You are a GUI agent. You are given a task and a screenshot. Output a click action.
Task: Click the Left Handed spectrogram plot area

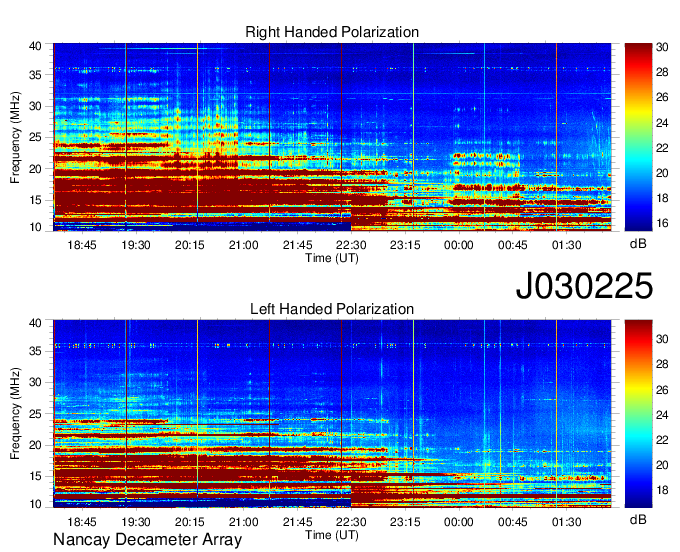(x=332, y=414)
